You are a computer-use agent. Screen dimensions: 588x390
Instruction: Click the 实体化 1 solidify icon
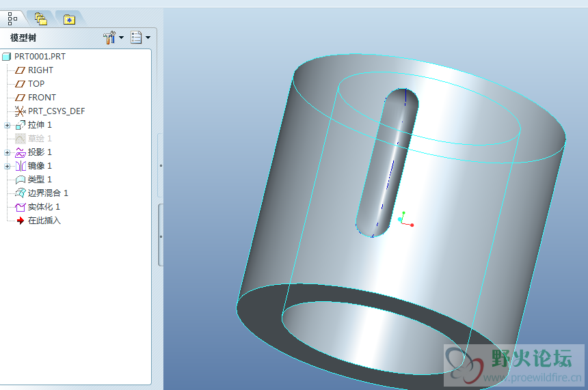point(21,207)
